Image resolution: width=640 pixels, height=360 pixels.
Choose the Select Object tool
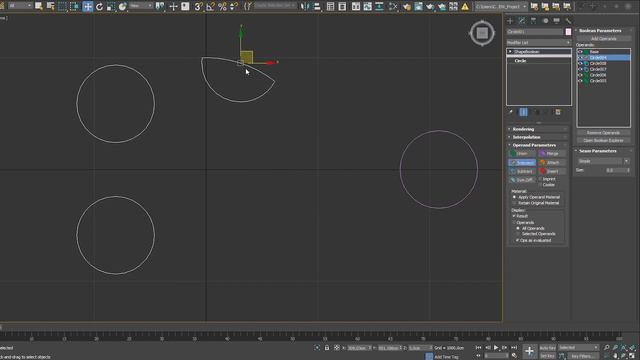[x=39, y=6]
